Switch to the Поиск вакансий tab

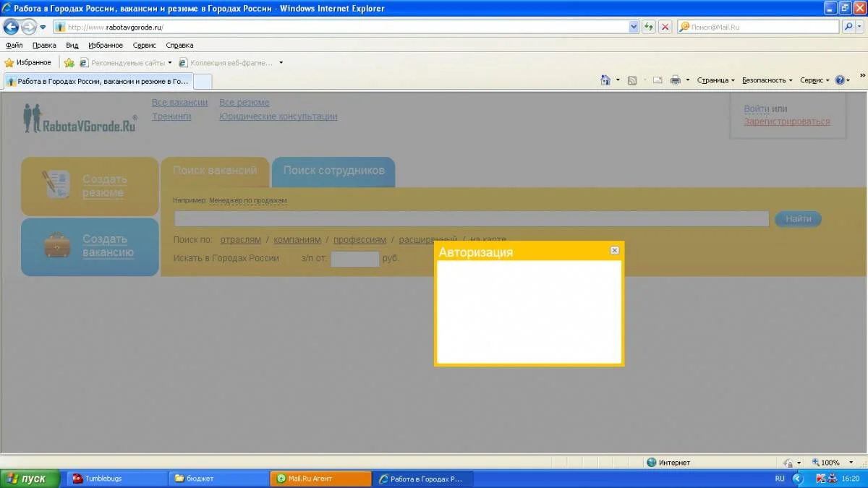(x=215, y=171)
